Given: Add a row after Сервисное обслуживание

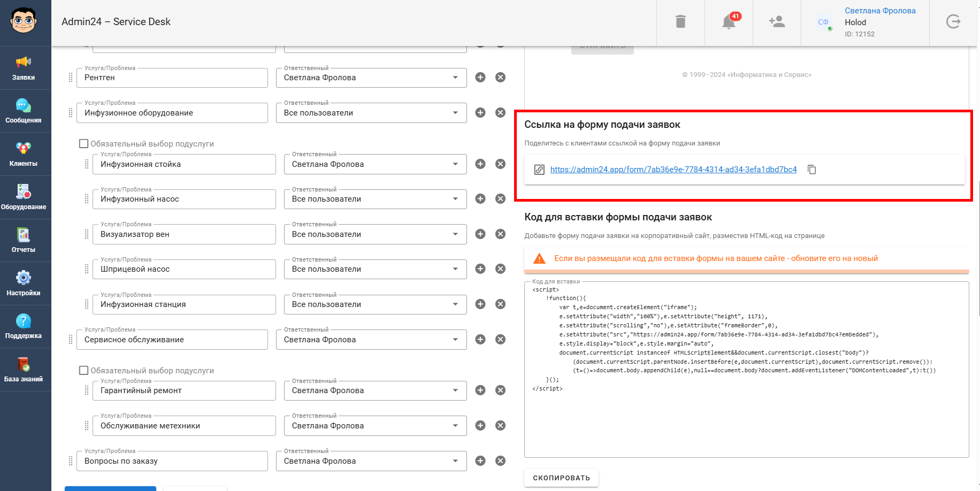Looking at the screenshot, I should 480,340.
